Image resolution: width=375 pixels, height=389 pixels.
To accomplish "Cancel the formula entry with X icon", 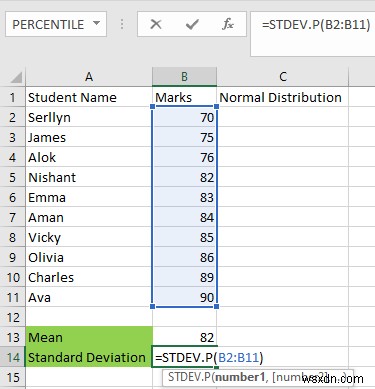I will pyautogui.click(x=156, y=24).
